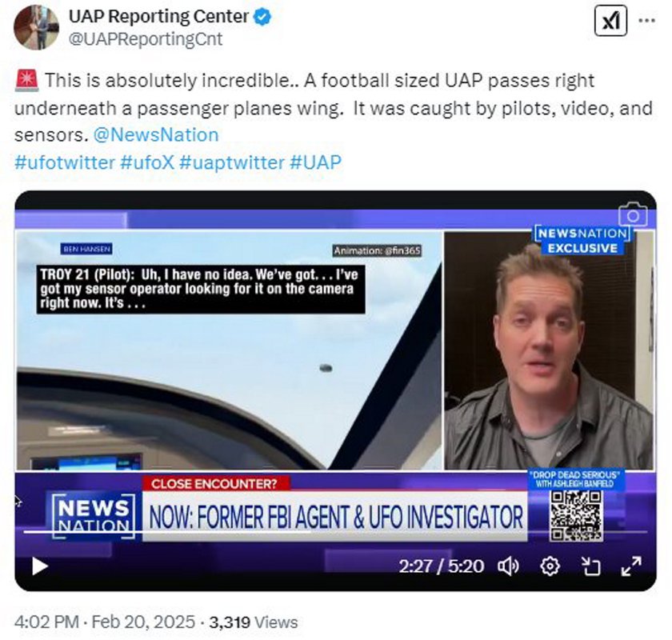Click the Grok xI icon
This screenshot has height=640, width=672.
tap(610, 20)
